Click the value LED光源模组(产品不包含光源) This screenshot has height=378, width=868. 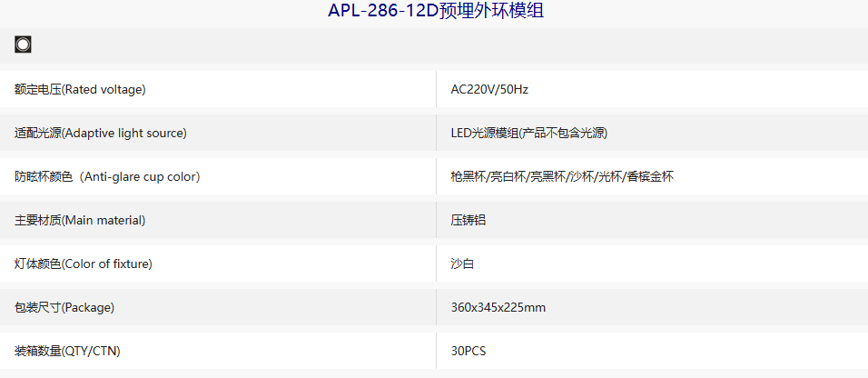coord(528,133)
